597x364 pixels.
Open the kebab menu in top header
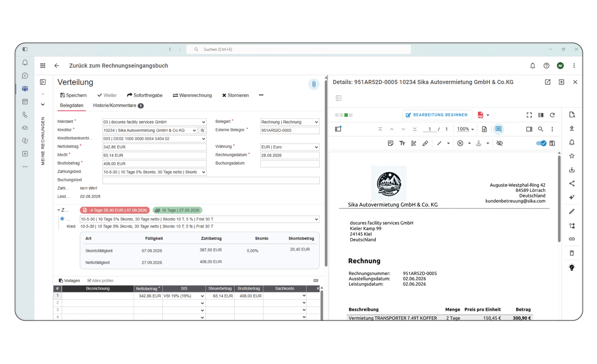[x=574, y=66]
